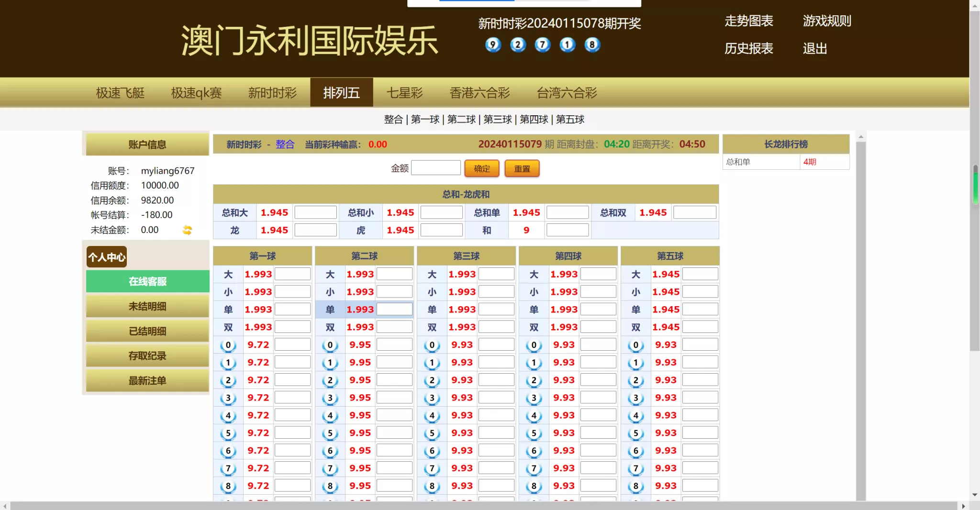Select the number 5 ball in 第二球 column
Image resolution: width=980 pixels, height=510 pixels.
point(330,432)
